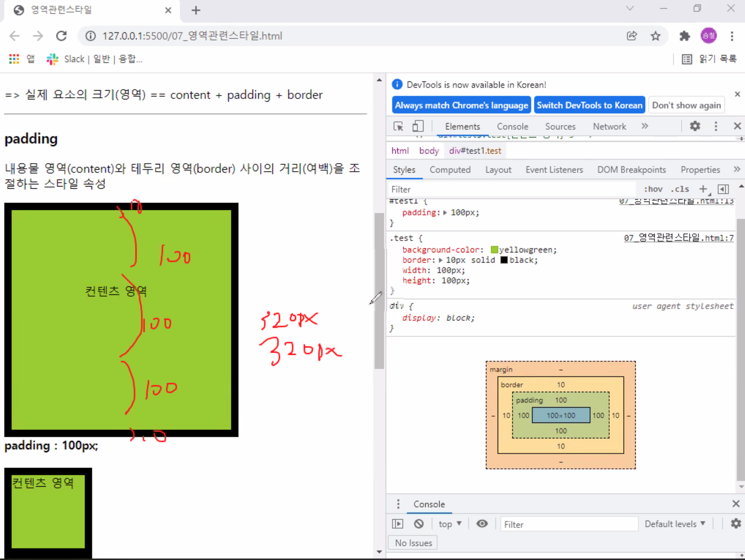Switch to the Computed tab
Screen dimensions: 745x560
pyautogui.click(x=450, y=170)
